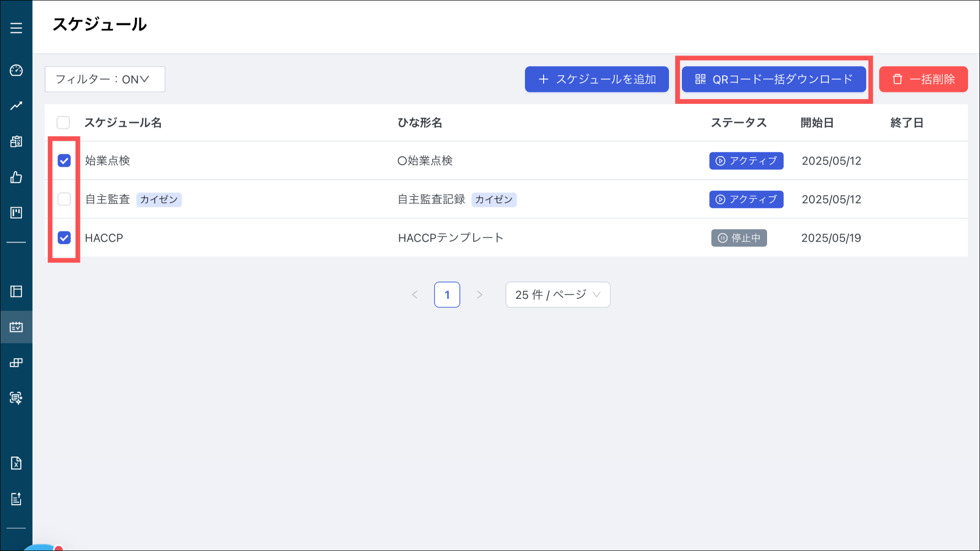980x551 pixels.
Task: Open the hamburger menu in sidebar
Action: (x=16, y=28)
